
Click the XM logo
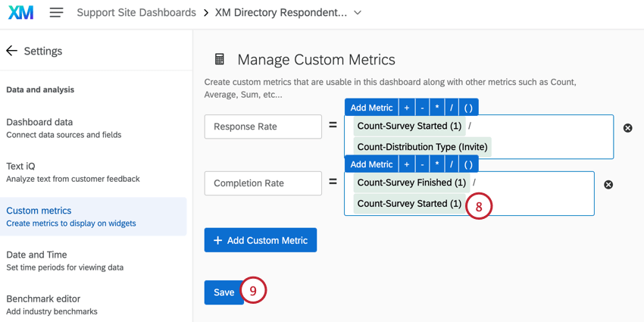coord(21,13)
